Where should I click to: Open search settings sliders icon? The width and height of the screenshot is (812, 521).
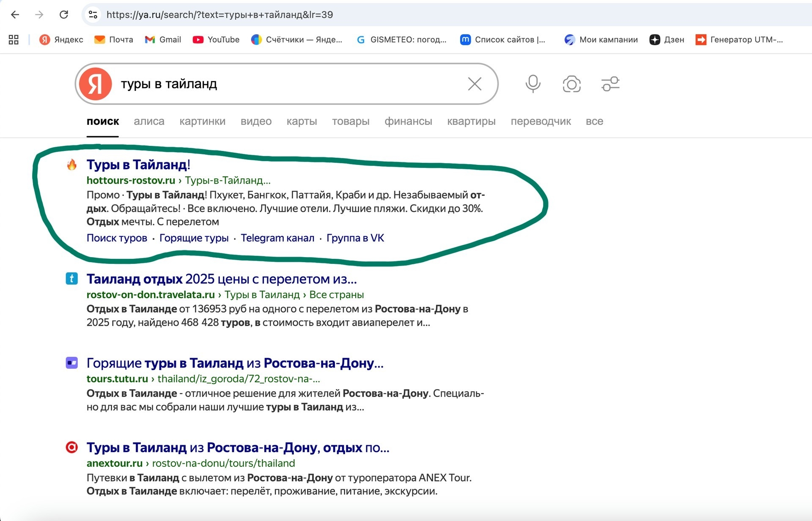click(610, 84)
